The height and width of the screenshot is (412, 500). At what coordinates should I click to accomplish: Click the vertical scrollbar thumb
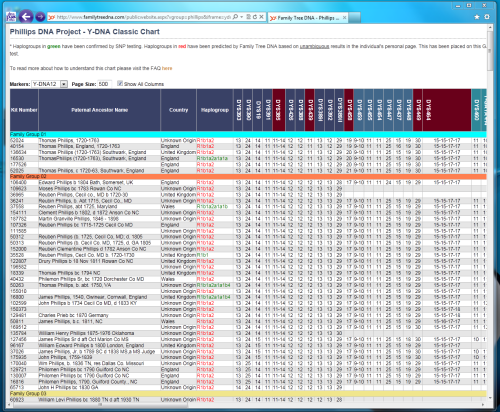click(490, 51)
